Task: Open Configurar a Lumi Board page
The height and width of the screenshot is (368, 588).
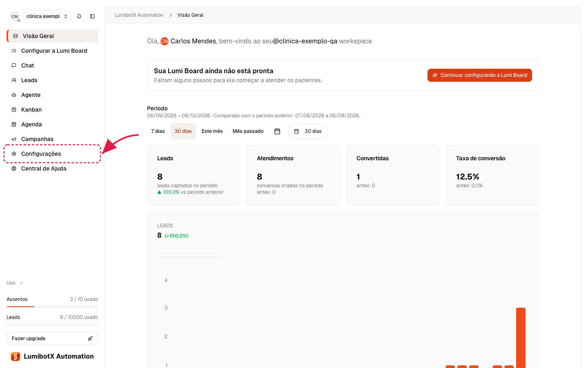Action: [x=52, y=51]
